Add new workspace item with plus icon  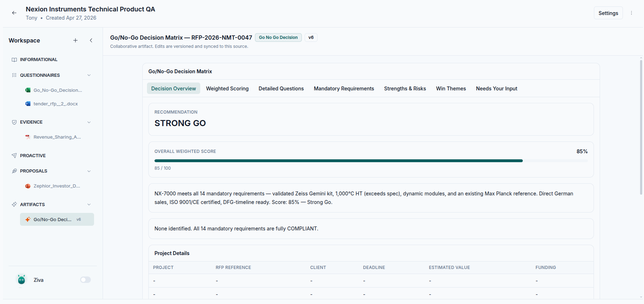(x=75, y=40)
